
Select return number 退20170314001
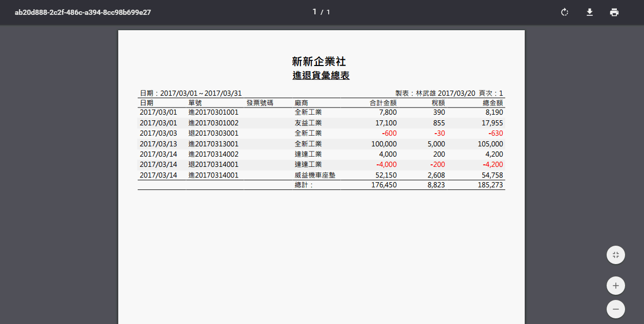pos(213,164)
